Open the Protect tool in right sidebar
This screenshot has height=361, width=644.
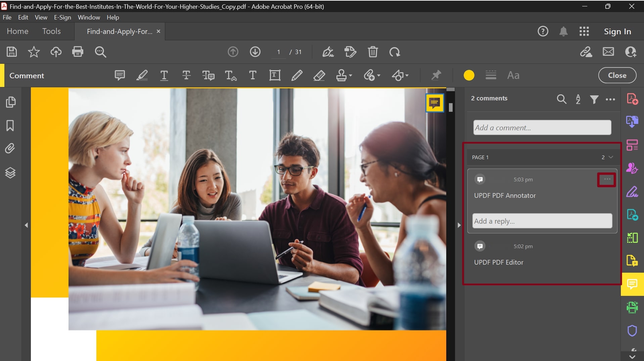click(632, 331)
